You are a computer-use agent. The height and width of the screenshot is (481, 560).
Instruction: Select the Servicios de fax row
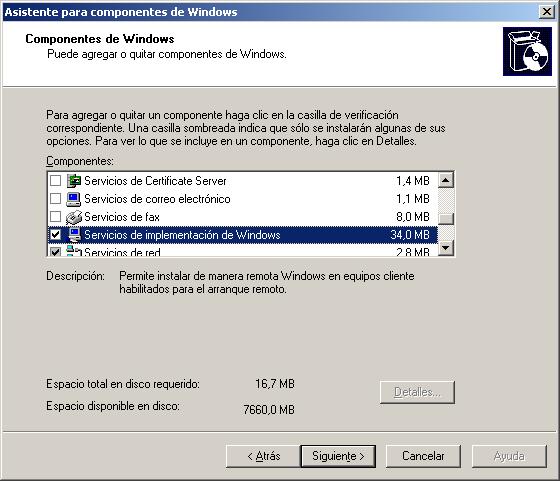[242, 217]
